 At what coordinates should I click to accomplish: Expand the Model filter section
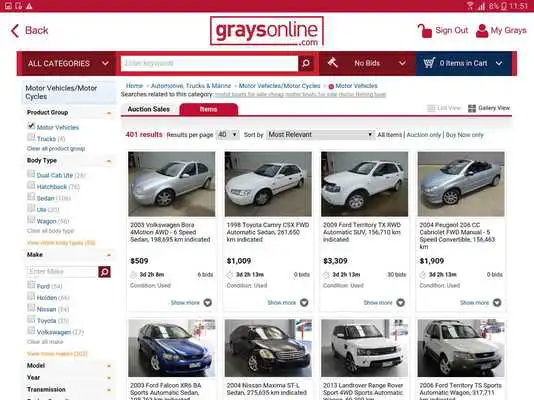coord(109,366)
